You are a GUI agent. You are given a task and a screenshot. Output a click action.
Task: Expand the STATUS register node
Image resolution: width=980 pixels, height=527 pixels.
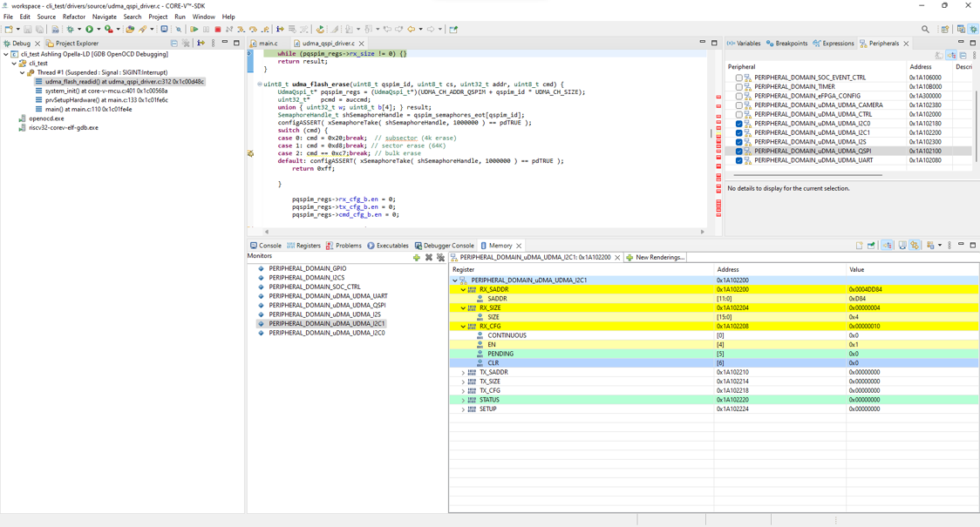tap(463, 400)
